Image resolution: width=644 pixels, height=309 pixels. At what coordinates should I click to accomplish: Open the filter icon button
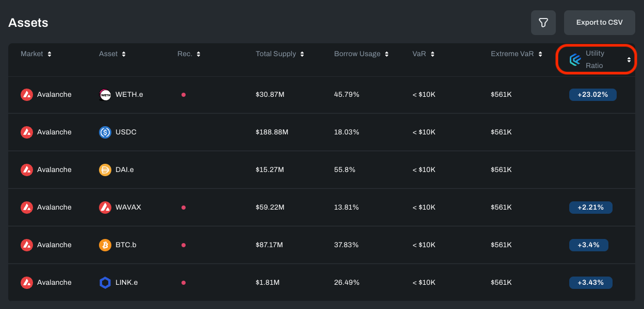543,23
